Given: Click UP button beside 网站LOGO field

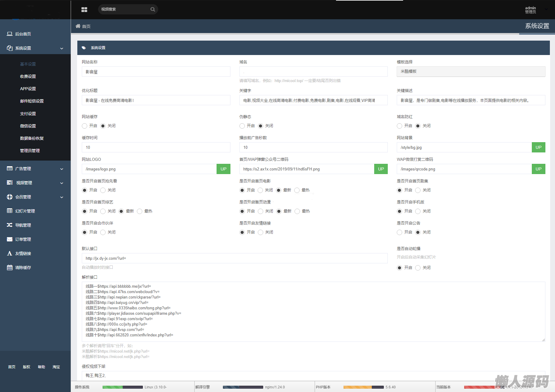Looking at the screenshot, I should tap(223, 169).
